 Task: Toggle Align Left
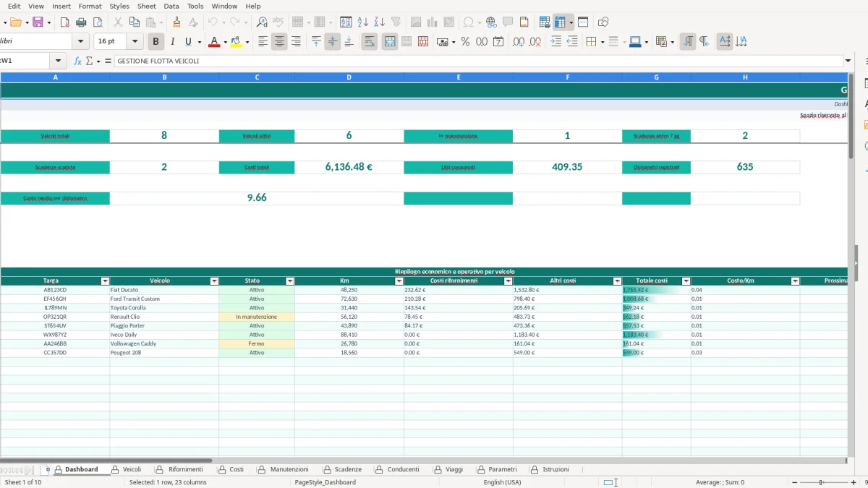click(x=263, y=42)
